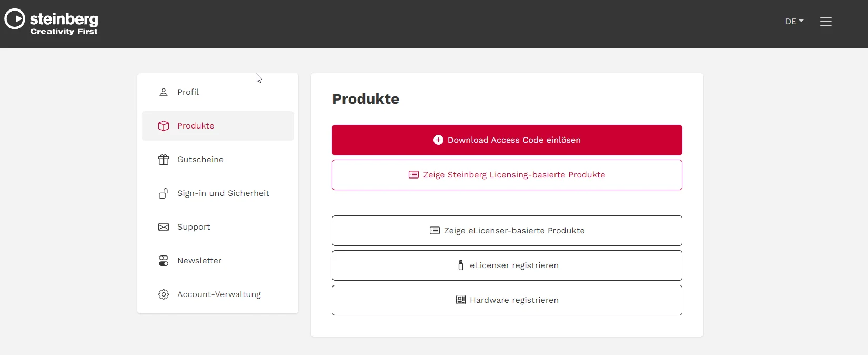The height and width of the screenshot is (355, 868).
Task: Click the Support envelope icon
Action: [164, 227]
